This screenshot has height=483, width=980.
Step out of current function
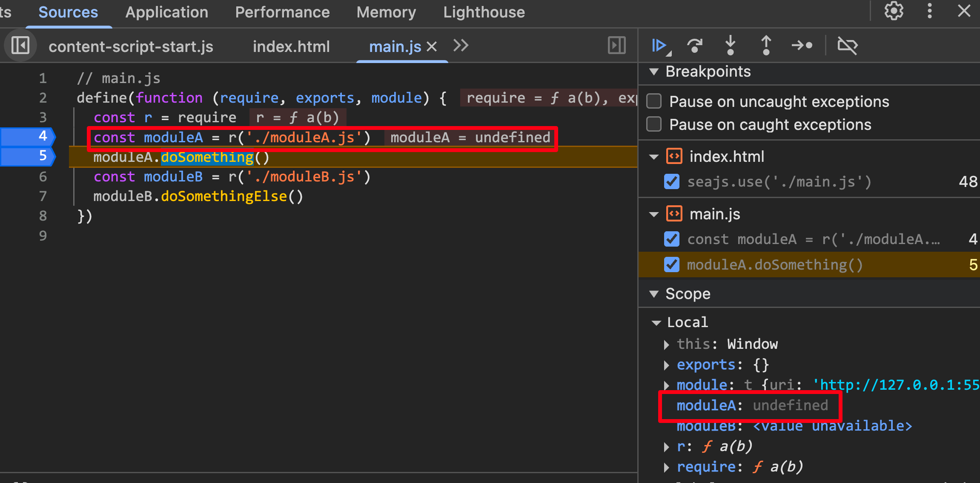coord(766,46)
